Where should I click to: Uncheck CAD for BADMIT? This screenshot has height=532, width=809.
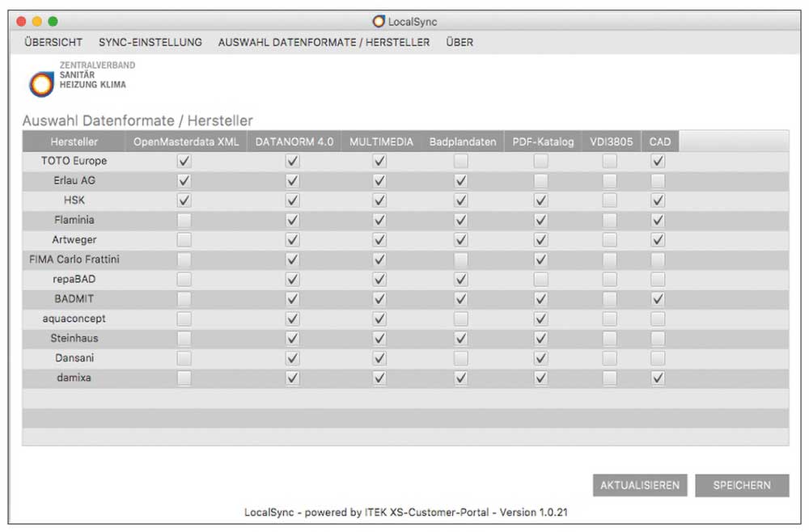point(657,299)
